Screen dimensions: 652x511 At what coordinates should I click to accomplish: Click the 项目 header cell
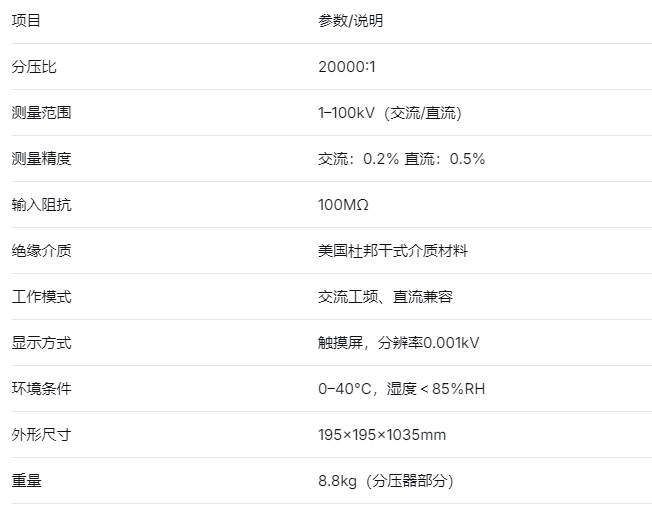click(26, 21)
